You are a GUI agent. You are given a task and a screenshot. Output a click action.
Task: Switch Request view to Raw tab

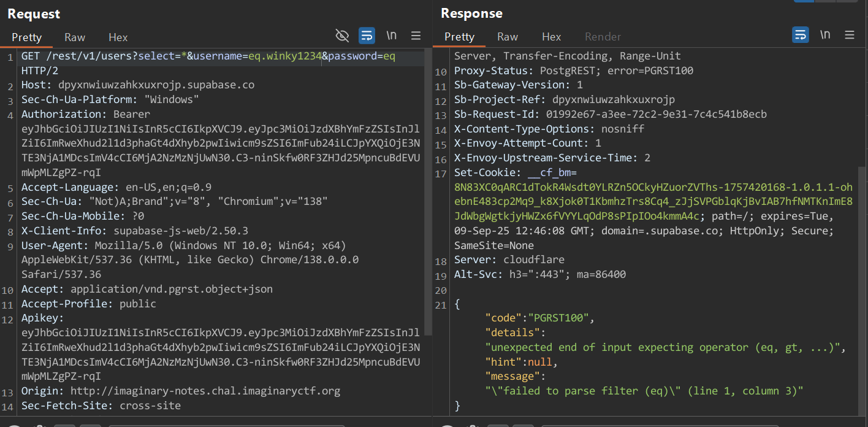point(75,37)
